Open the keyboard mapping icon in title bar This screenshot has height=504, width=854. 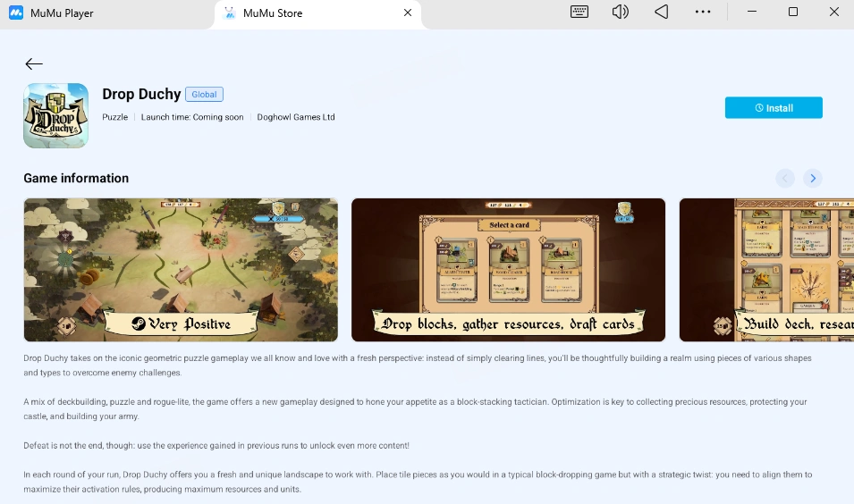[x=579, y=12]
